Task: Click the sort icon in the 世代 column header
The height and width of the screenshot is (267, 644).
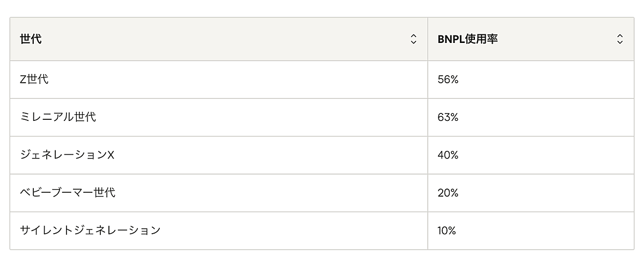Action: 413,39
